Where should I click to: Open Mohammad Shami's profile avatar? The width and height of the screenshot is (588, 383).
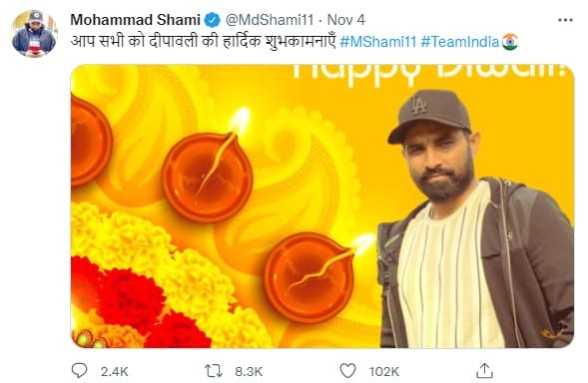[x=34, y=34]
